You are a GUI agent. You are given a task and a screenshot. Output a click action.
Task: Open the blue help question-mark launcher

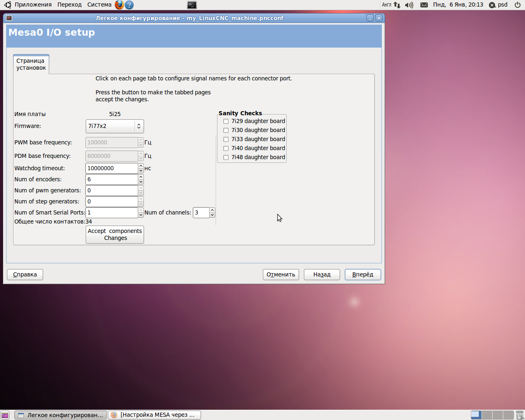pos(129,5)
